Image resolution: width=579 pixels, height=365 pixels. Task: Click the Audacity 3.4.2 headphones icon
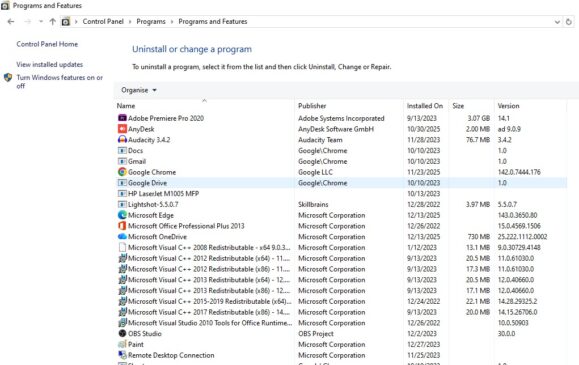(x=122, y=140)
